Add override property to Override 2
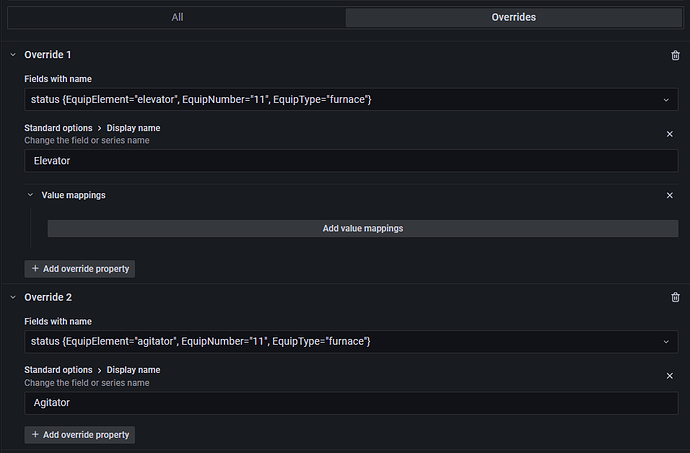 (79, 435)
